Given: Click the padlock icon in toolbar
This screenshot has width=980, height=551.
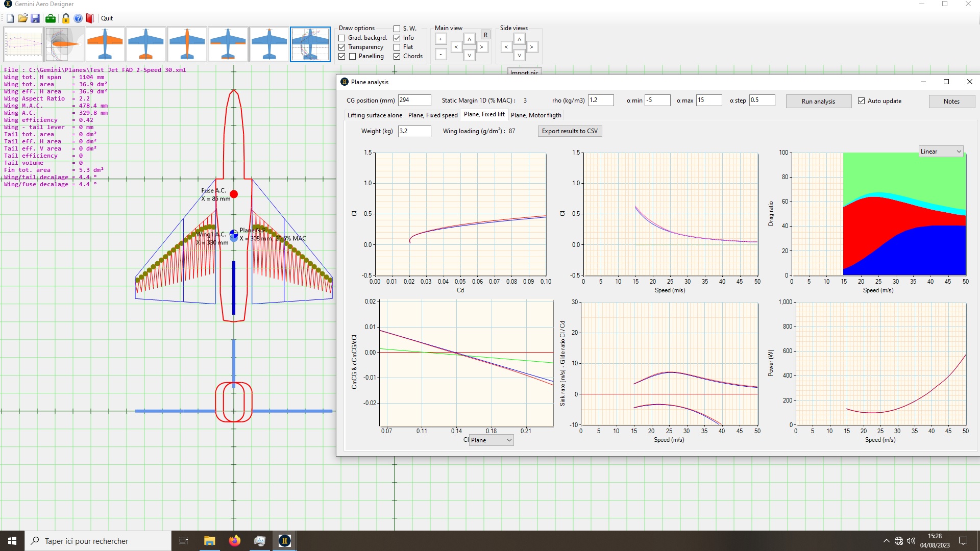Looking at the screenshot, I should (x=66, y=18).
